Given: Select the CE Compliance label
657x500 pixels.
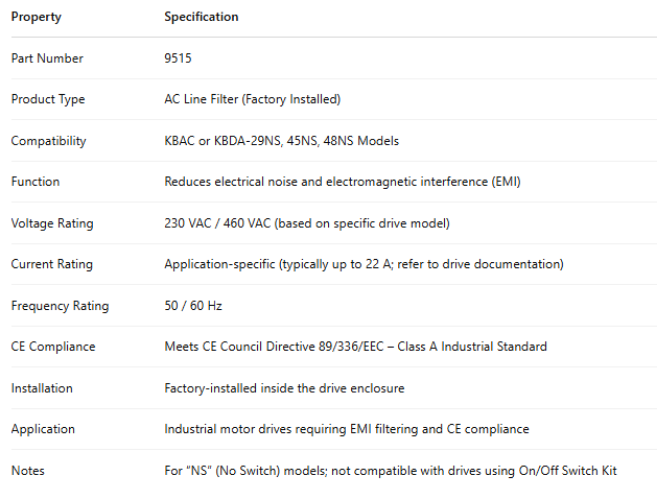Looking at the screenshot, I should 53,347.
